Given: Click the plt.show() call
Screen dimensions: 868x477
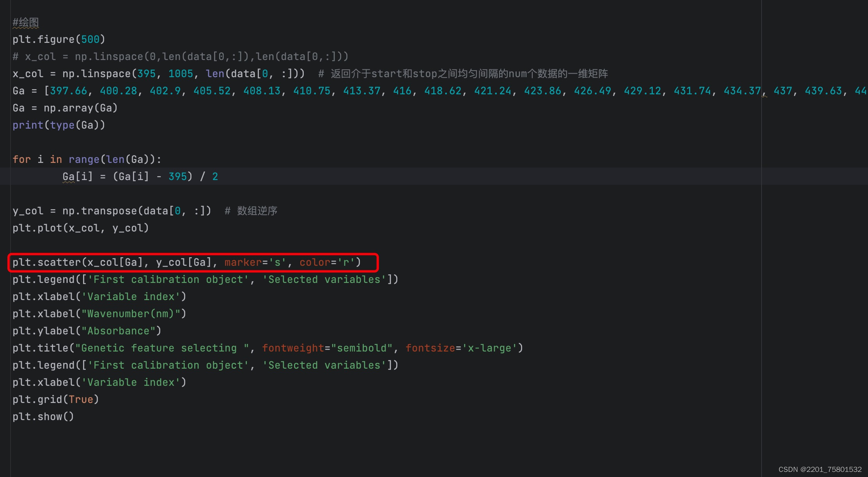Looking at the screenshot, I should (43, 417).
